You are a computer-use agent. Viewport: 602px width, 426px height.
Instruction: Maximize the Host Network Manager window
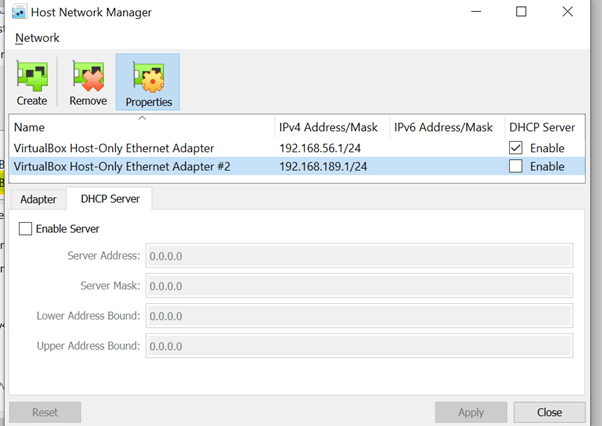[521, 12]
